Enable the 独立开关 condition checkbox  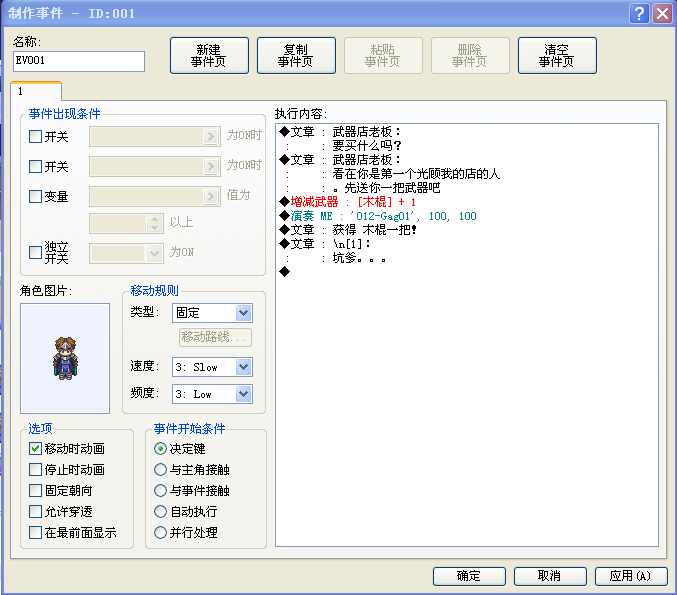click(x=35, y=252)
